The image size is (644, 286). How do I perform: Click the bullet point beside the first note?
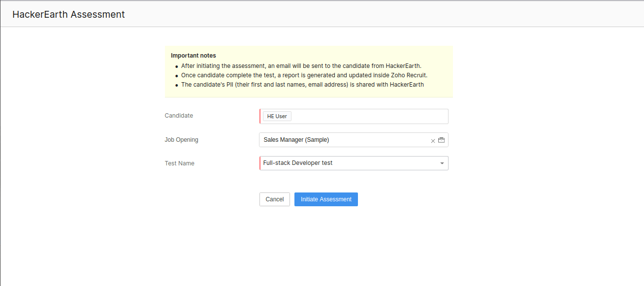click(176, 66)
